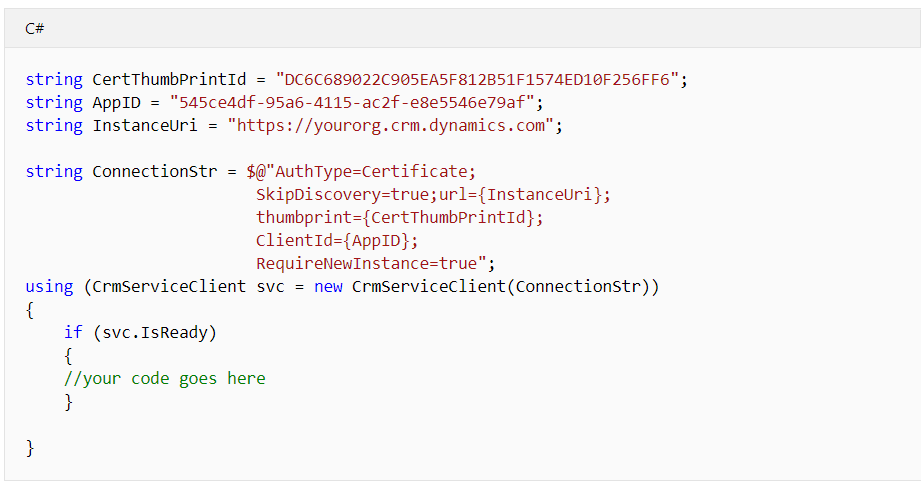Click the RequireNewInstance=true text

[x=367, y=263]
